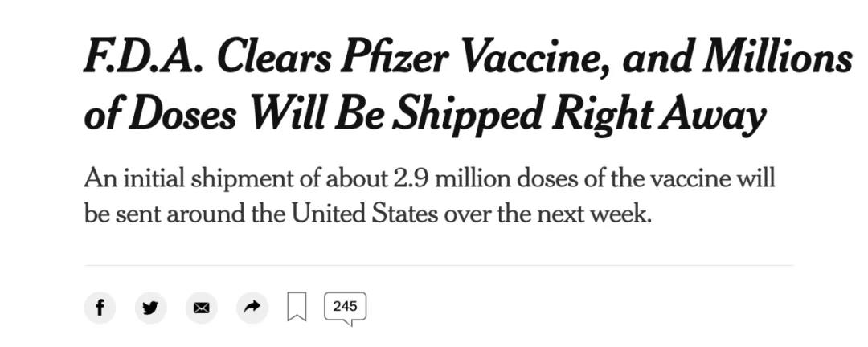
Task: Click horizontal divider line below summary
Action: pyautogui.click(x=439, y=265)
